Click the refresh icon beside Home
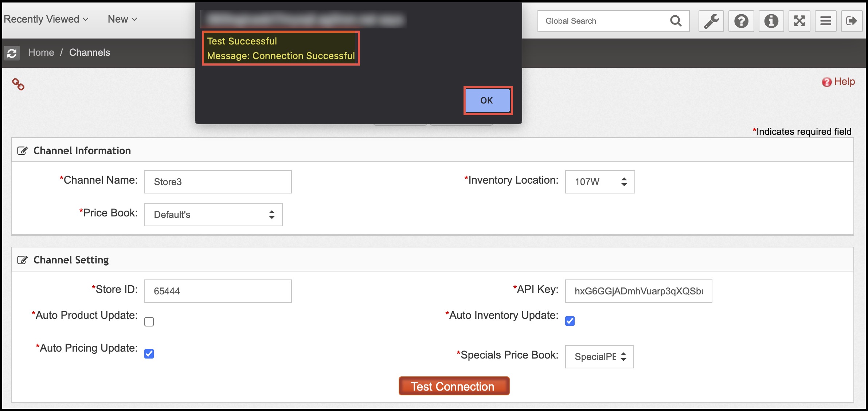This screenshot has height=411, width=868. click(12, 53)
